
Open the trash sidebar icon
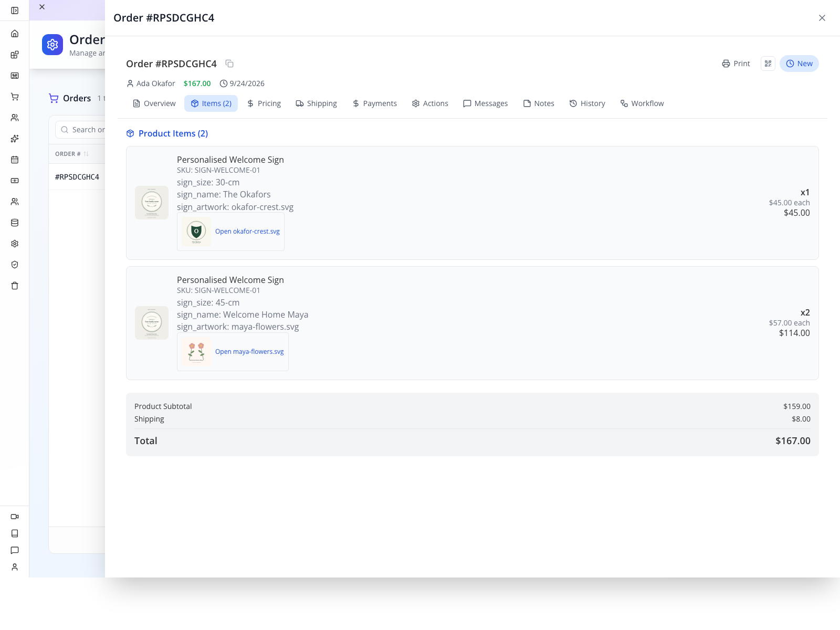tap(15, 286)
